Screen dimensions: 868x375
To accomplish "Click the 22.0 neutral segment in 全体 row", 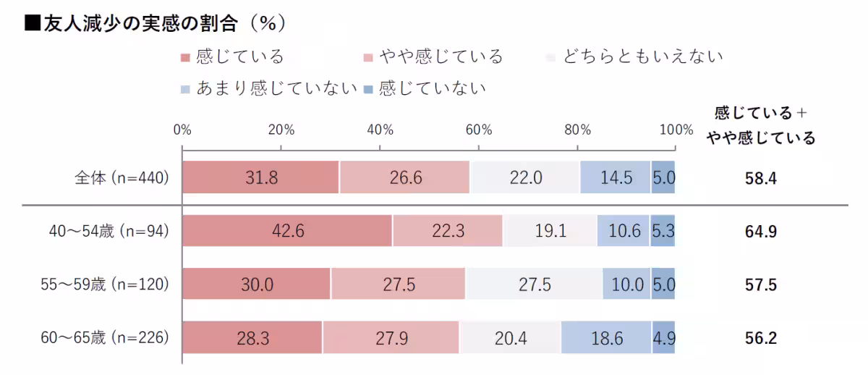I will click(524, 177).
